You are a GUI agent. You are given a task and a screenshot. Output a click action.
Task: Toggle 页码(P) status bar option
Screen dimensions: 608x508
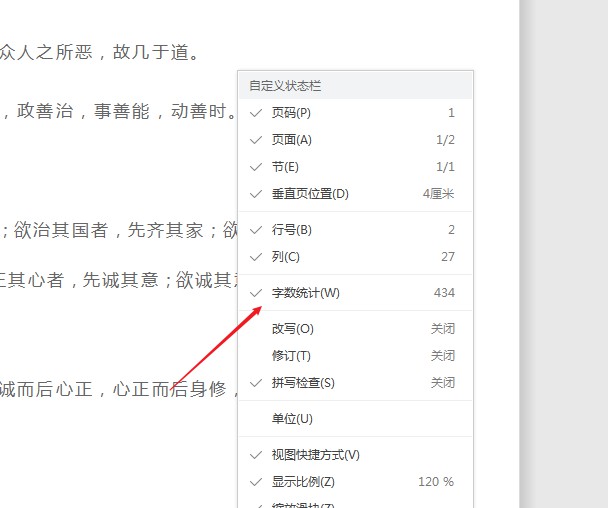[x=355, y=113]
